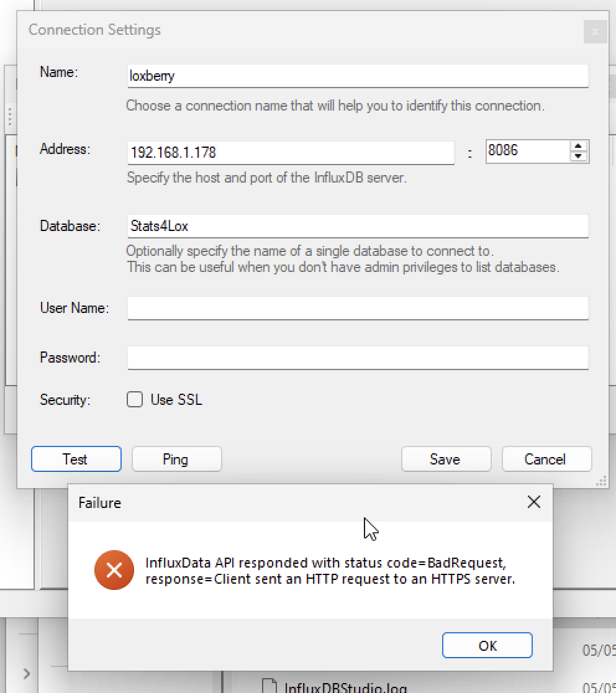Viewport: 616px width, 693px height.
Task: Expand the chevron in background window
Action: (27, 674)
